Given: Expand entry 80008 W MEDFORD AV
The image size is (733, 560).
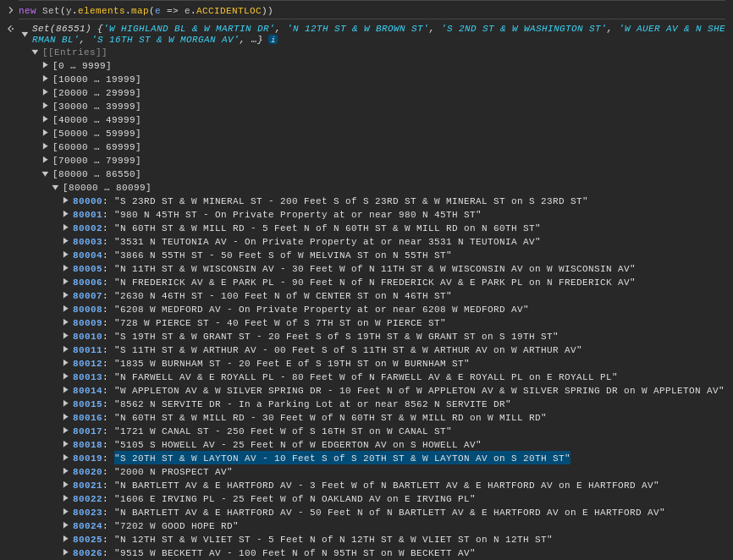Looking at the screenshot, I should coord(66,310).
